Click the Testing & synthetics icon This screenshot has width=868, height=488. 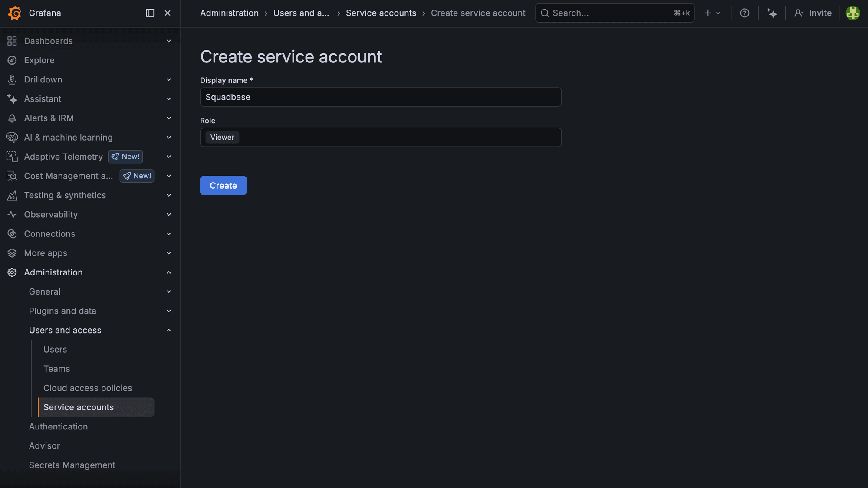coord(12,195)
